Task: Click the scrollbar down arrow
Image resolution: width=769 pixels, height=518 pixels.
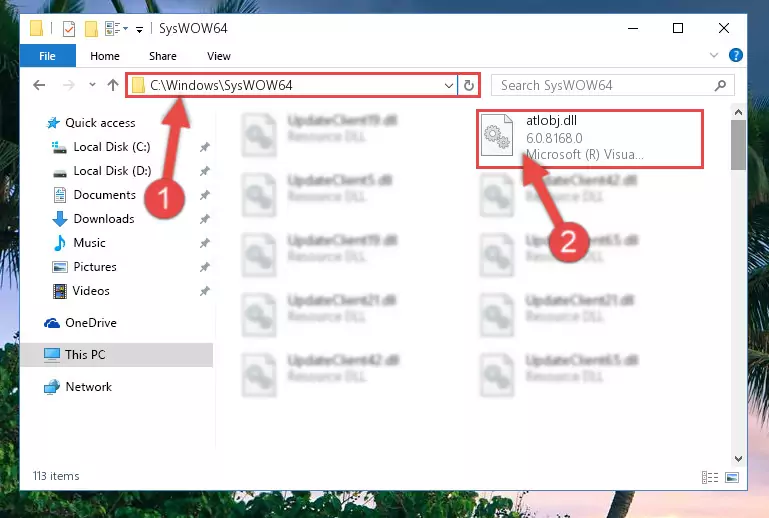Action: pos(738,459)
